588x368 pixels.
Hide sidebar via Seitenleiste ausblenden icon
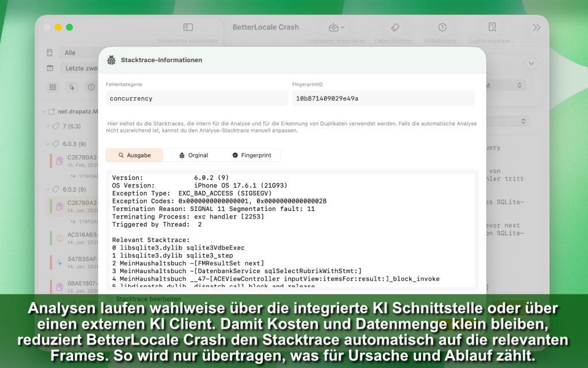coord(188,28)
